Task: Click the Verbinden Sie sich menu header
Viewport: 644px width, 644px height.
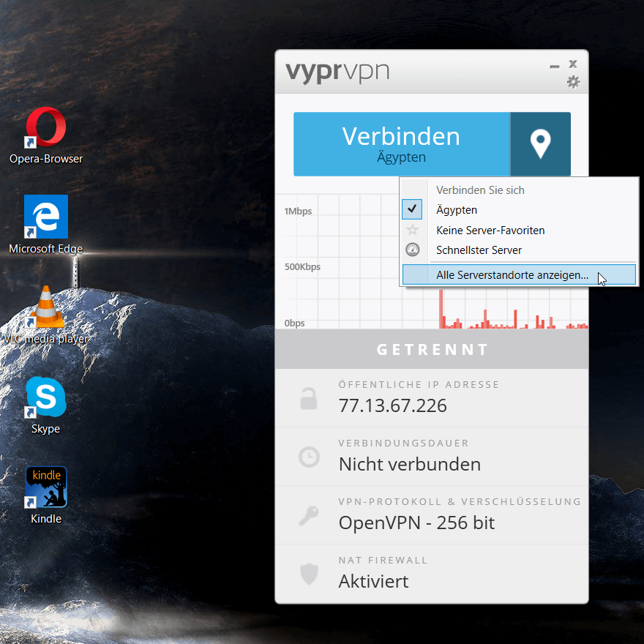Action: pyautogui.click(x=480, y=190)
